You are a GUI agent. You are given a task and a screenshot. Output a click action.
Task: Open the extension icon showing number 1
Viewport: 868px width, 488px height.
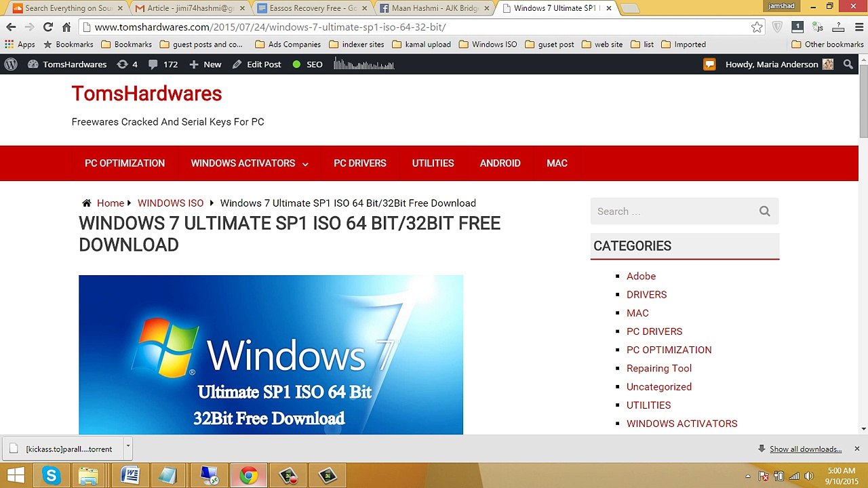point(797,27)
